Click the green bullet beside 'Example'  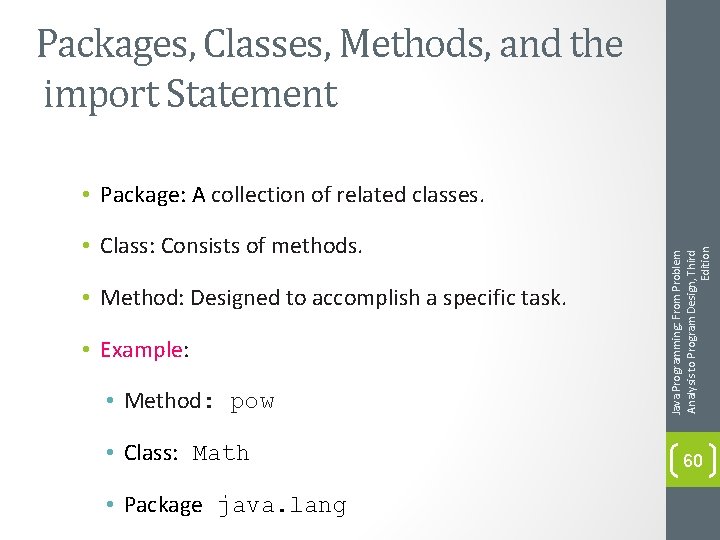pyautogui.click(x=86, y=349)
